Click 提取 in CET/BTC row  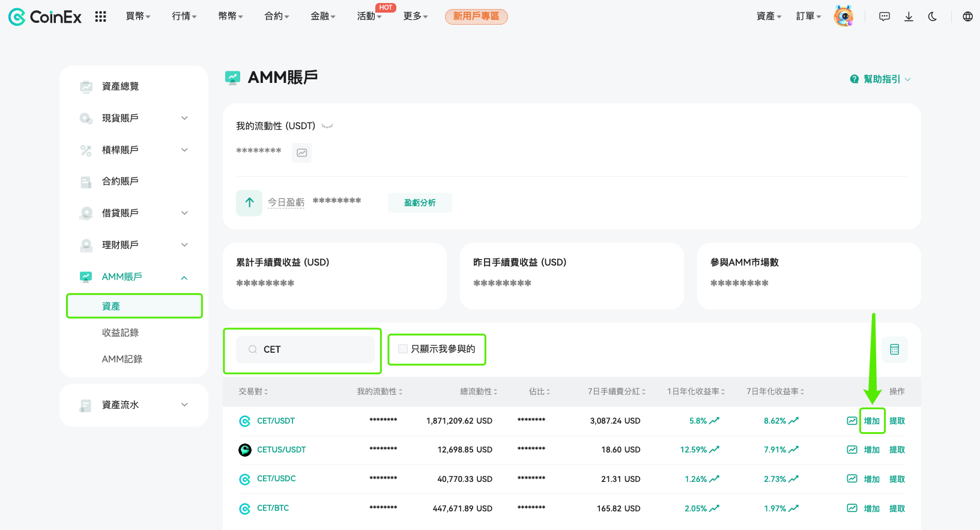897,509
